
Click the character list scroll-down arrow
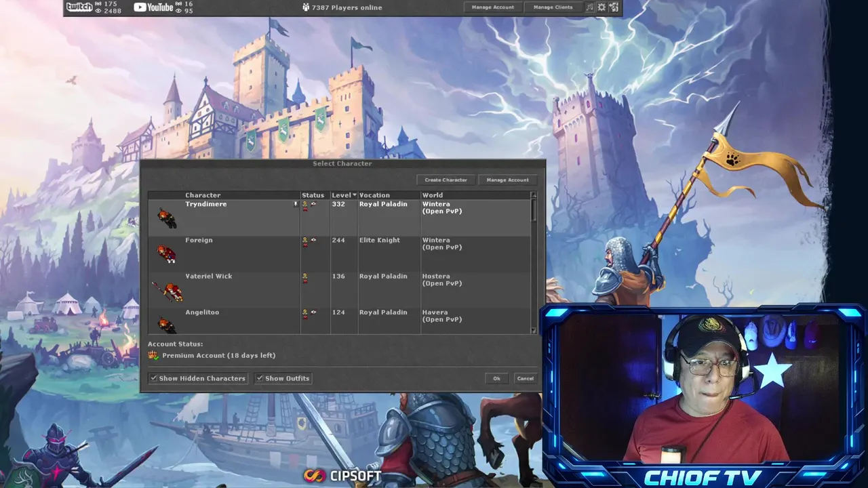[534, 330]
